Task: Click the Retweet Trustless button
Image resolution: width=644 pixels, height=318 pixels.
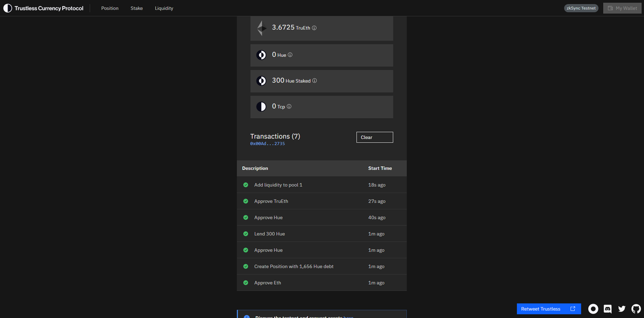Action: pos(548,309)
